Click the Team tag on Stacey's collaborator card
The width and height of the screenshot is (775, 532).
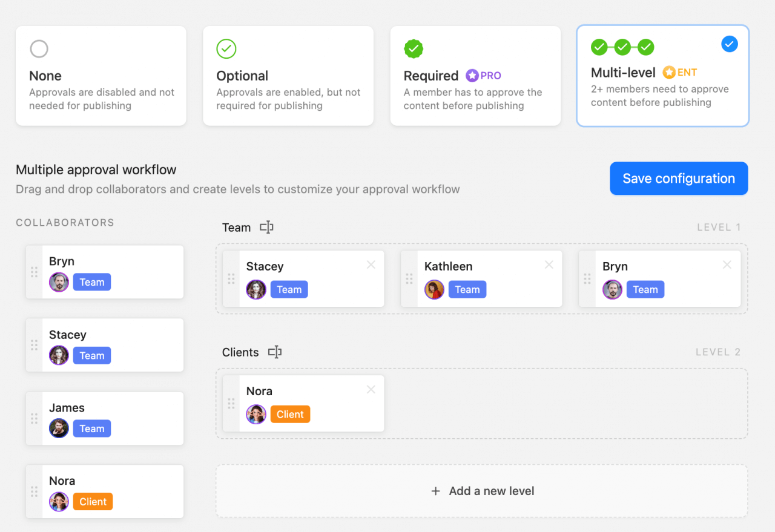(x=91, y=355)
